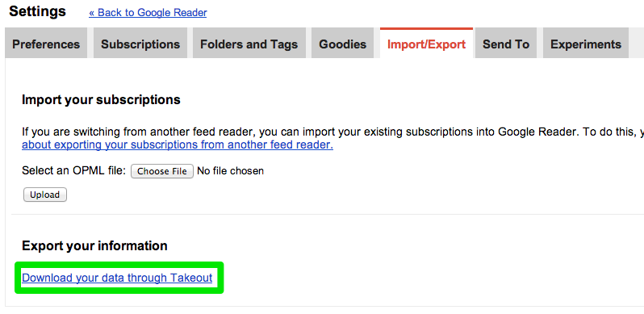Switch to the Subscriptions tab
Viewport: 644px width, 314px height.
tap(140, 44)
